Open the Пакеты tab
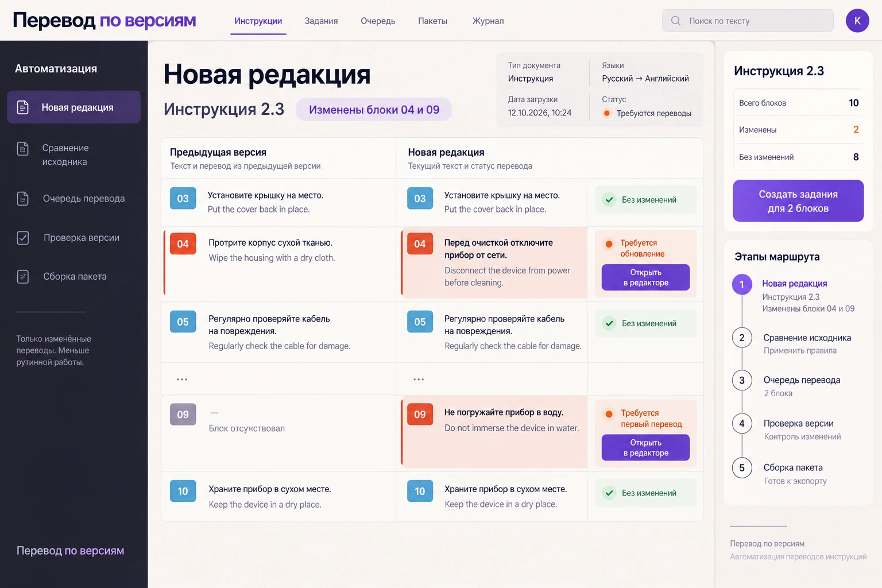This screenshot has height=588, width=882. tap(433, 21)
